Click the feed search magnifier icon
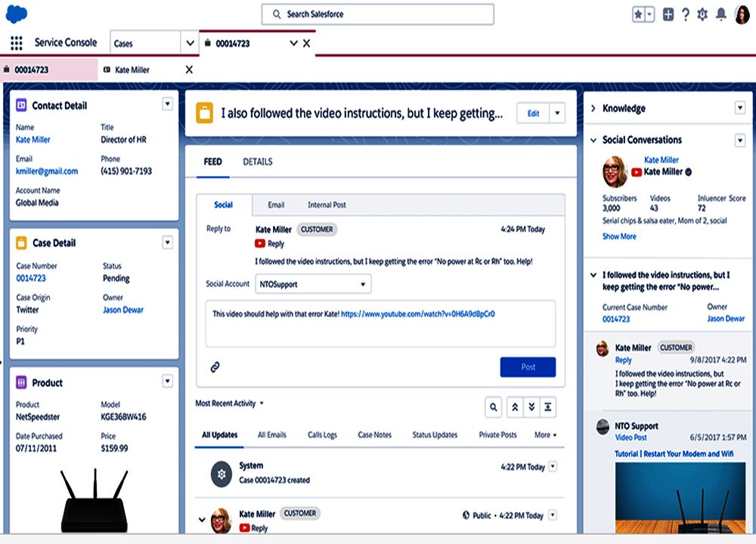The image size is (756, 544). pyautogui.click(x=493, y=408)
